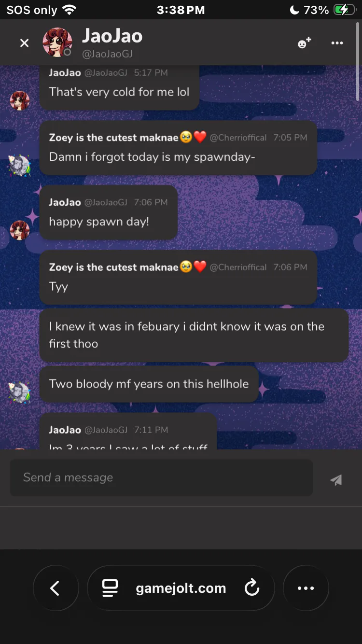The width and height of the screenshot is (362, 644).
Task: Open @Cherrioffical handle on spawnday message
Action: 238,138
